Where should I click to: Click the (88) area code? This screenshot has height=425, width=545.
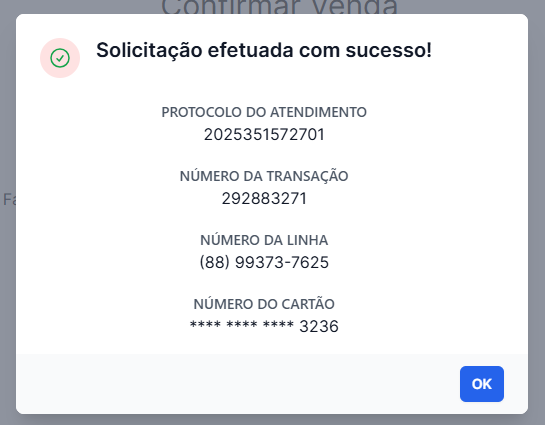coord(215,262)
